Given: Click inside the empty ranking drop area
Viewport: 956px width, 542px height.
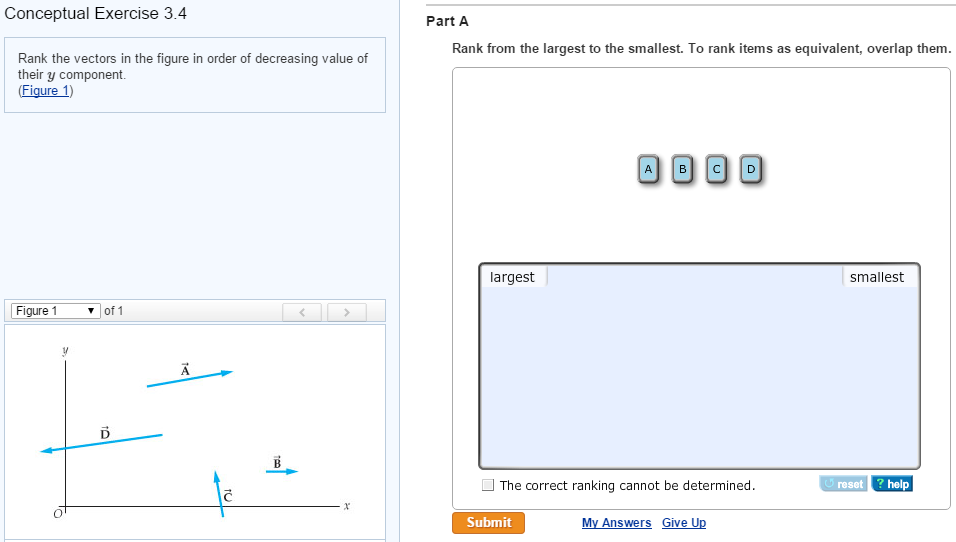Looking at the screenshot, I should pyautogui.click(x=698, y=380).
